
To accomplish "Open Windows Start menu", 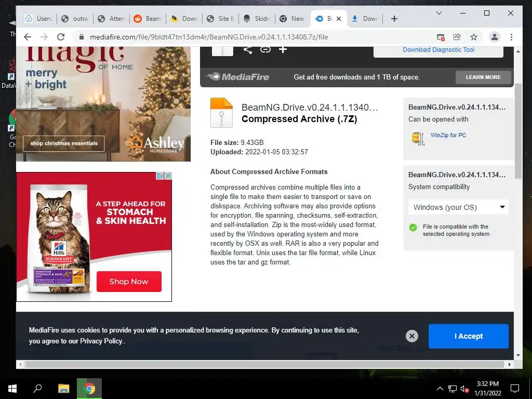I will [x=12, y=389].
